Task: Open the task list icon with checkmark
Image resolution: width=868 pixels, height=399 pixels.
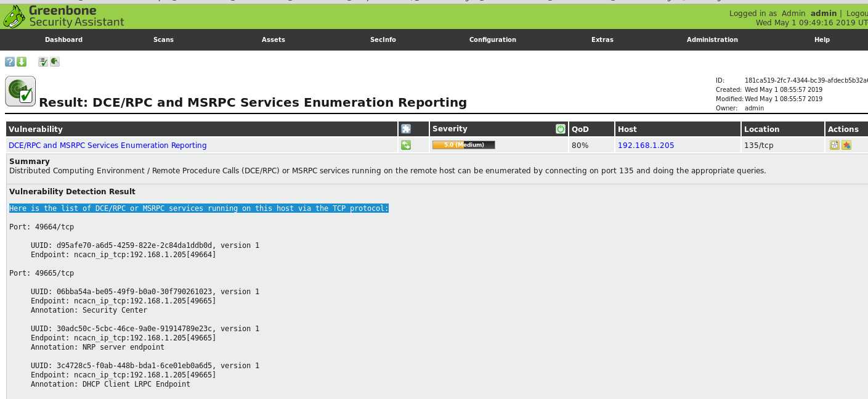Action: pyautogui.click(x=43, y=62)
